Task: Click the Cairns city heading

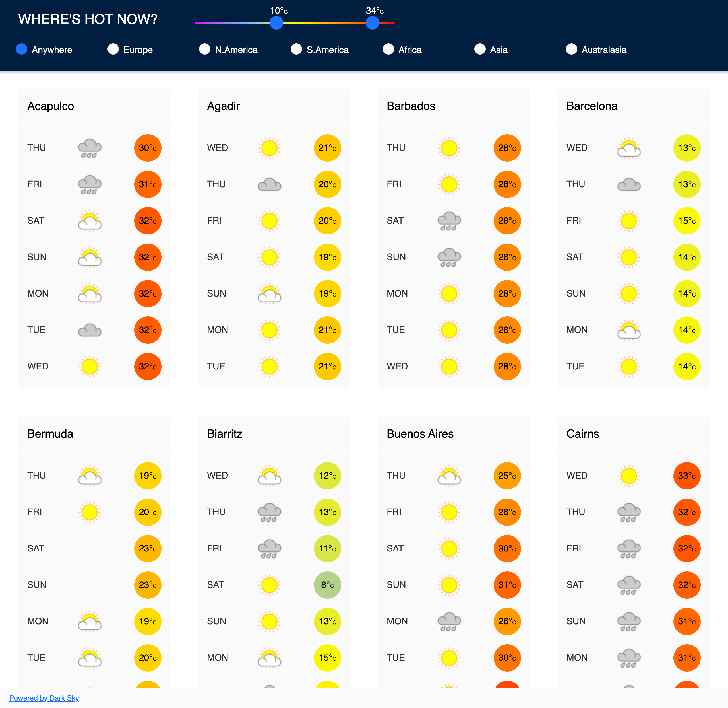Action: tap(583, 434)
